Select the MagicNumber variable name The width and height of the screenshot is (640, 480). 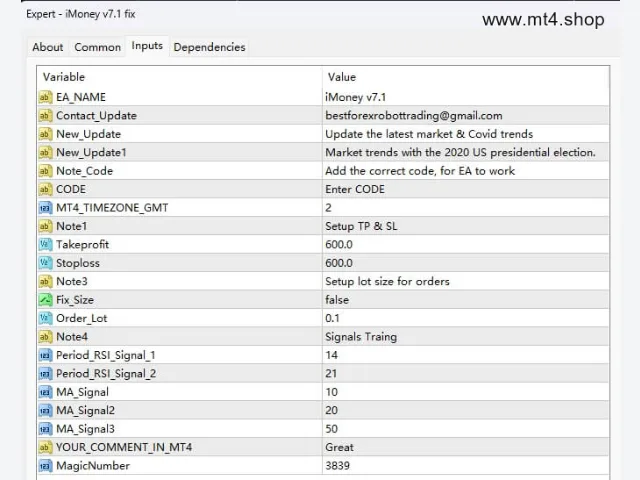coord(93,466)
